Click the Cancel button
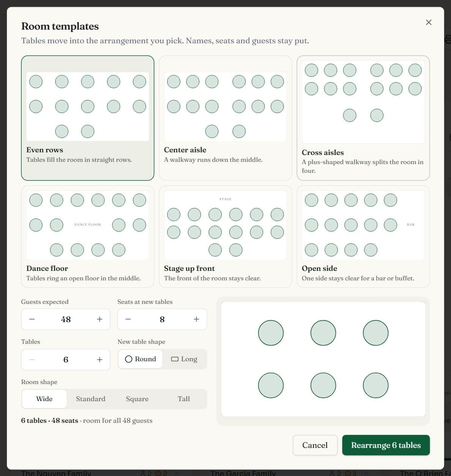 (x=315, y=445)
